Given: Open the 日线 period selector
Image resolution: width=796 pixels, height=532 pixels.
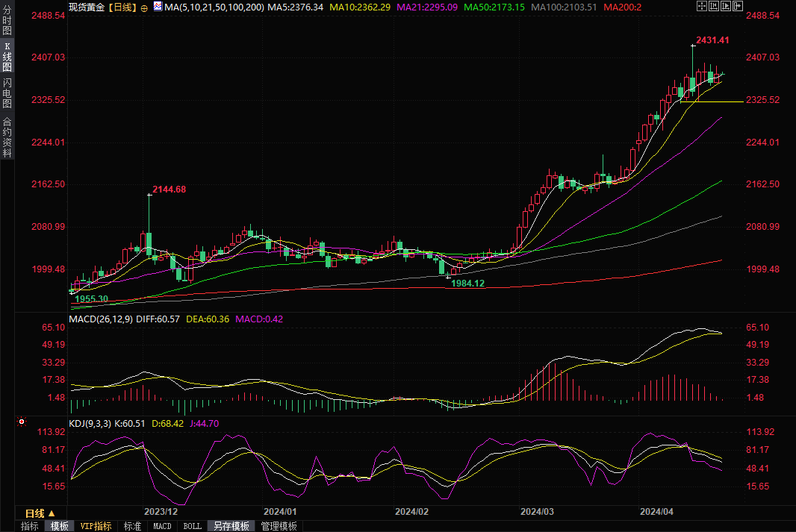Looking at the screenshot, I should (x=40, y=513).
